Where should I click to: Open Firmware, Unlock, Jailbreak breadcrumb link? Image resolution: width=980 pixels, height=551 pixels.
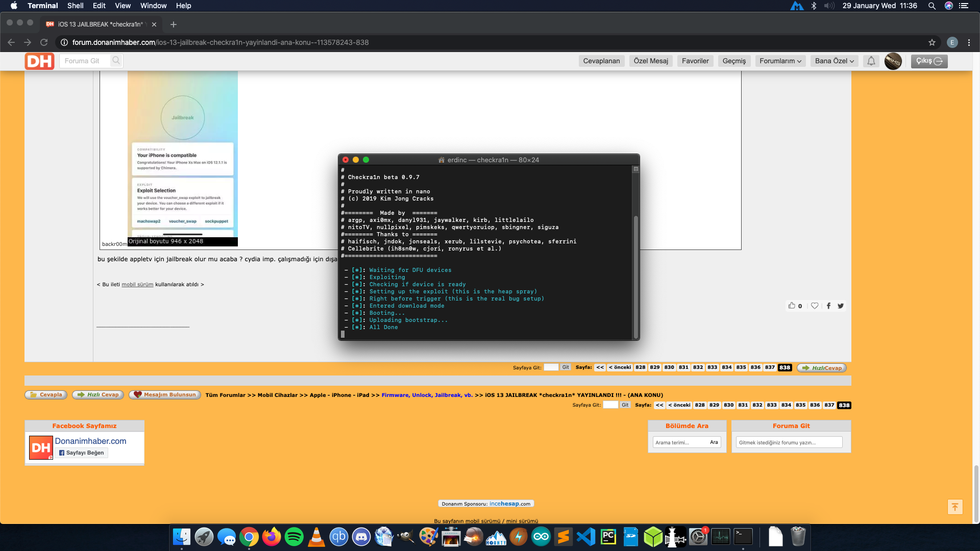[427, 395]
